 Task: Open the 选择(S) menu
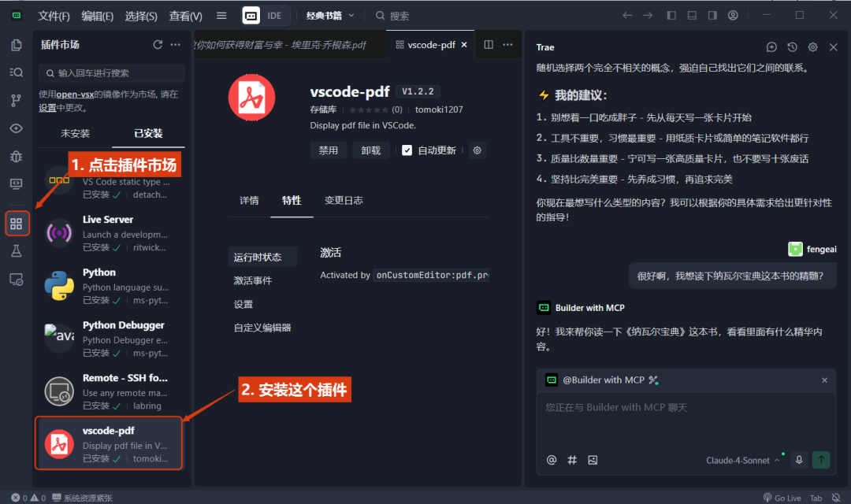click(x=141, y=17)
